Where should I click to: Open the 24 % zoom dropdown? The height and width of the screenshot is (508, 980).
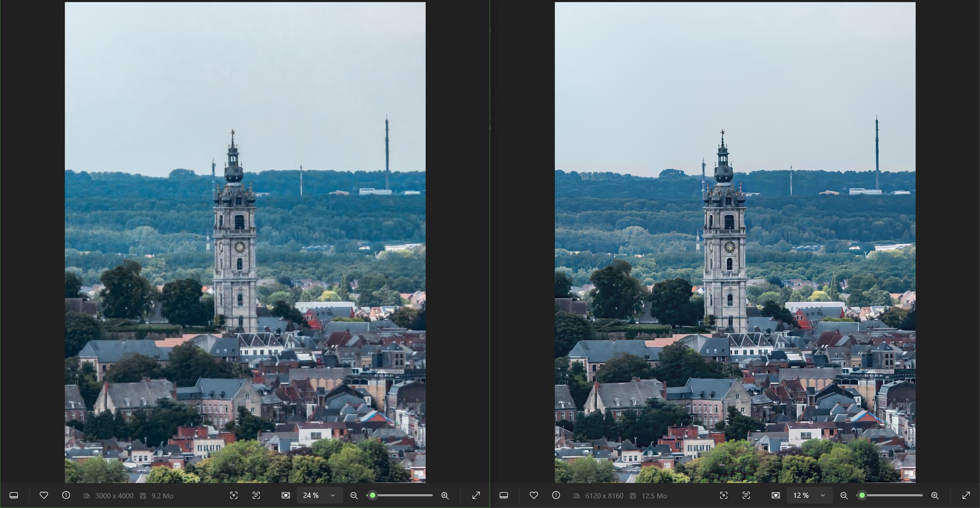point(320,495)
